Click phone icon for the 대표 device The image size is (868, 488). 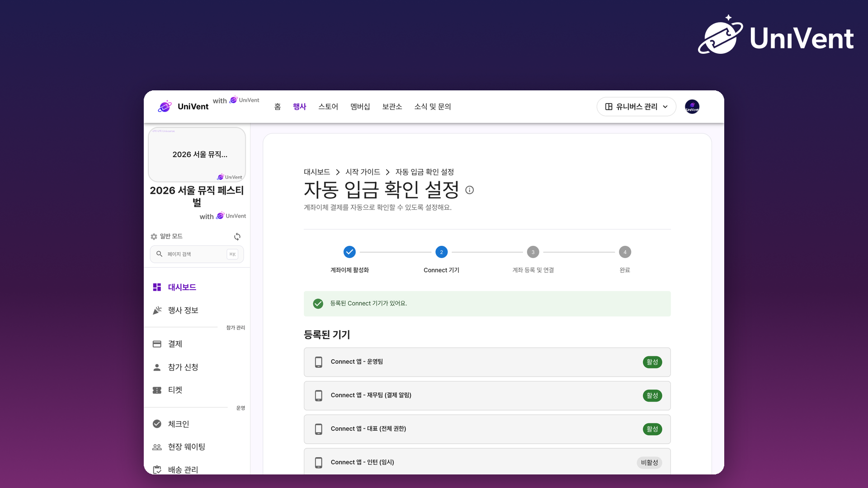[319, 429]
